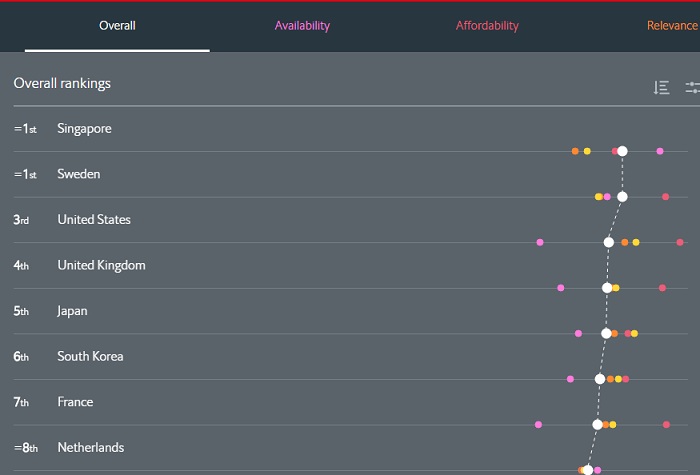Click United States' red affordability dot
This screenshot has height=475, width=700.
(x=679, y=242)
